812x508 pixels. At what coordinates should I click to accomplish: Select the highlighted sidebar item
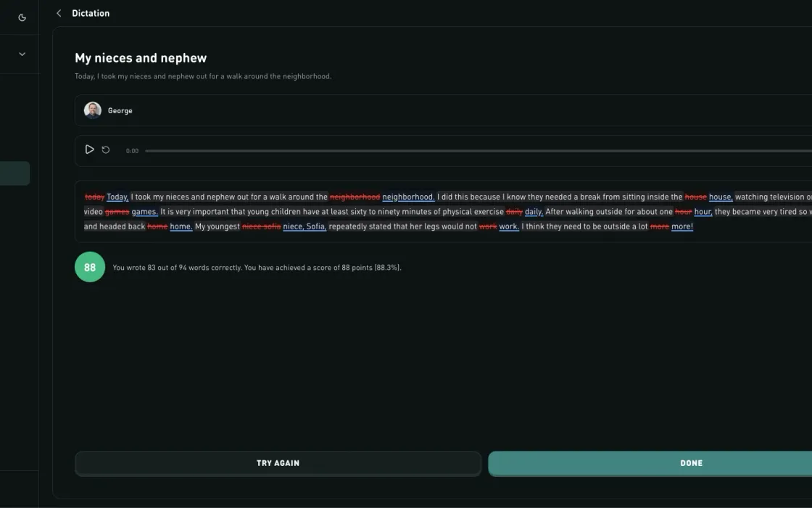pos(14,173)
